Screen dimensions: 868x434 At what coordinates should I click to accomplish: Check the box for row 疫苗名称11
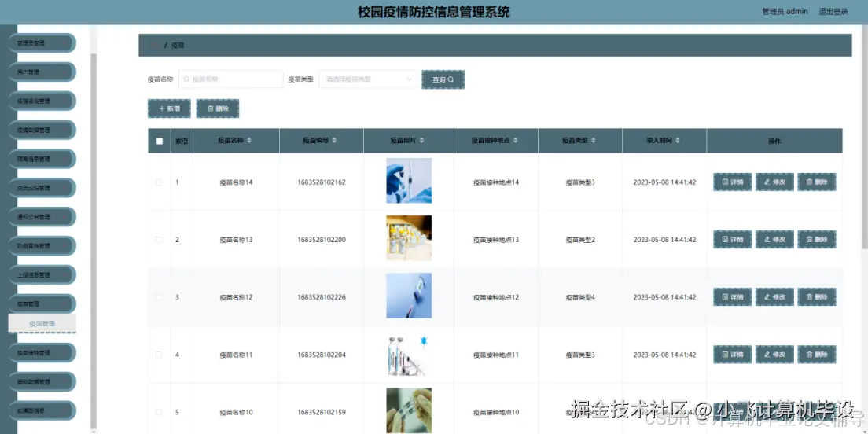159,355
